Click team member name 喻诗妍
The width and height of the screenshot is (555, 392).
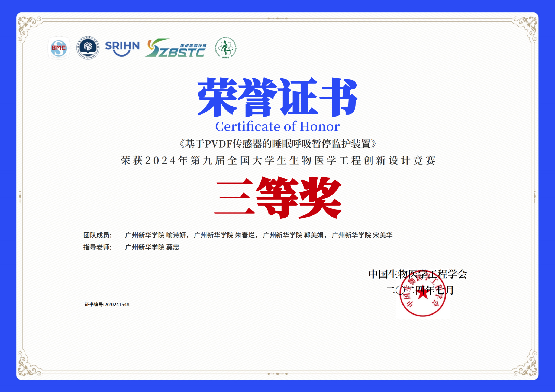[x=176, y=235]
